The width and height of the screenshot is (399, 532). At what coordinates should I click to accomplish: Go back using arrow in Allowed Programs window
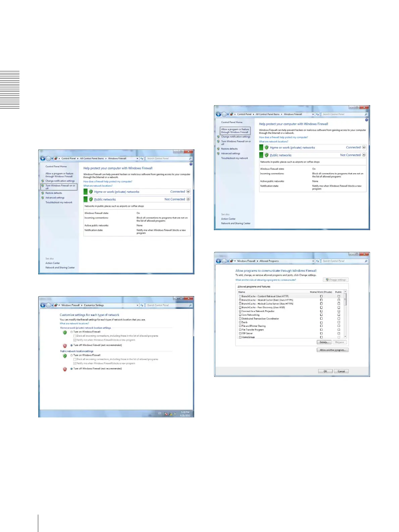[219, 261]
